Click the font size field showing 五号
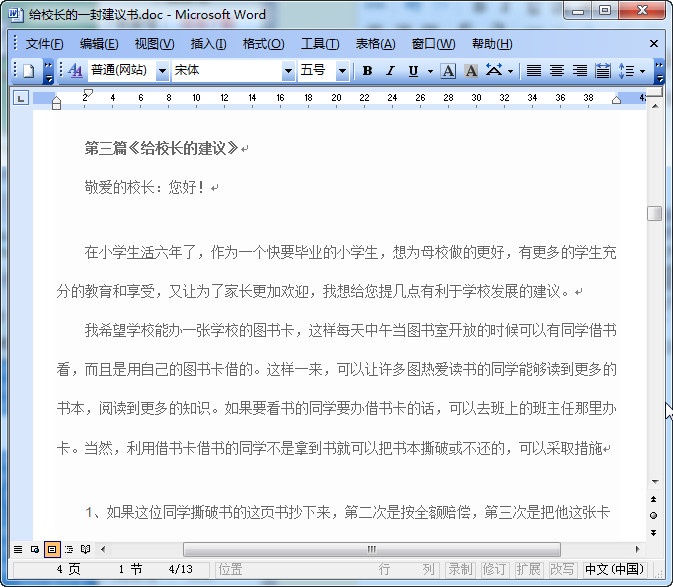 coord(317,70)
